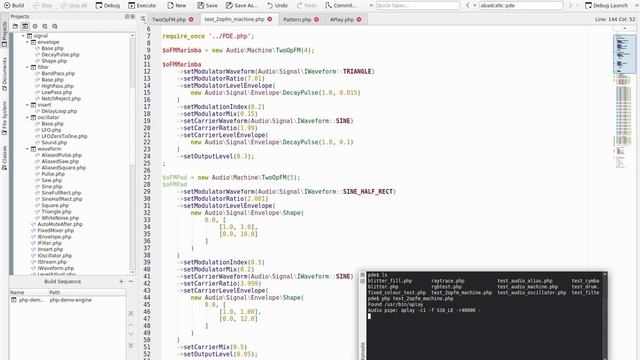Collapse the oscillator folder
The image size is (640, 360).
(27, 118)
